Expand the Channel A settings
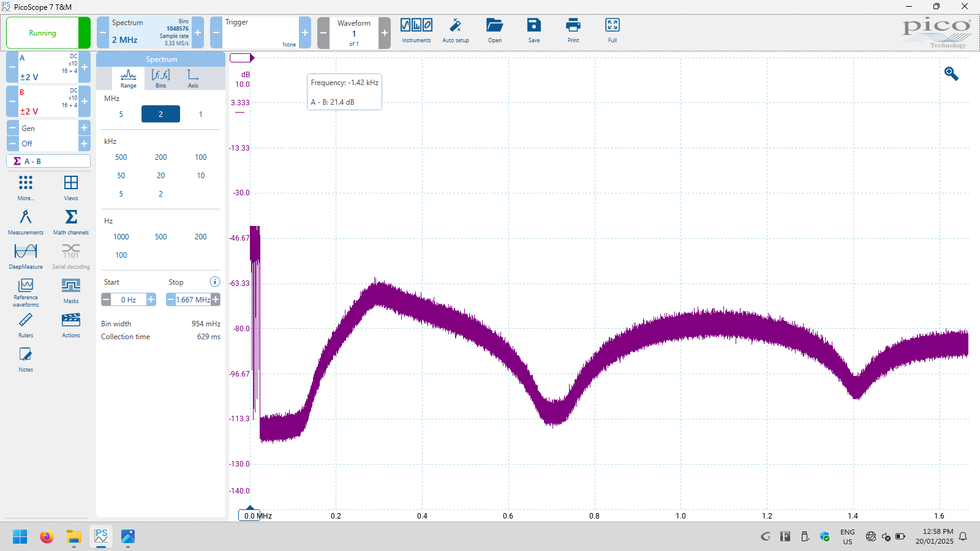This screenshot has width=980, height=551. click(x=46, y=67)
